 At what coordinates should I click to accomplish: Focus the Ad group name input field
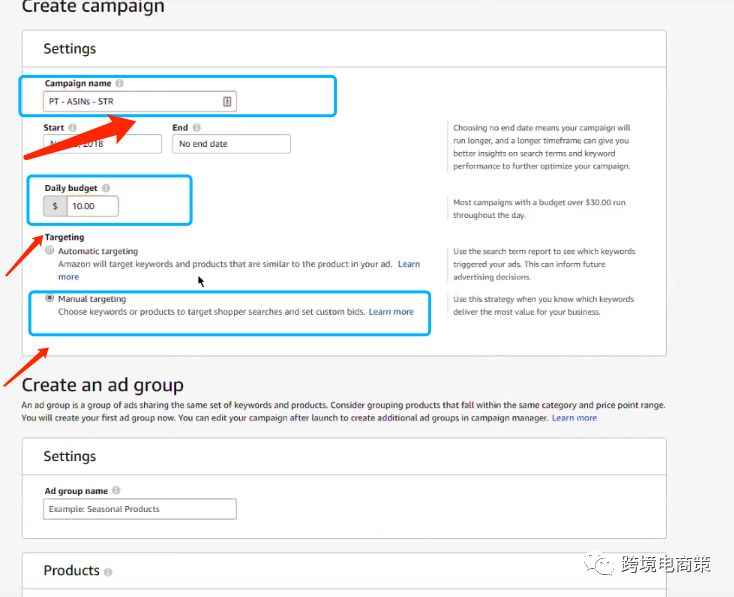coord(140,509)
